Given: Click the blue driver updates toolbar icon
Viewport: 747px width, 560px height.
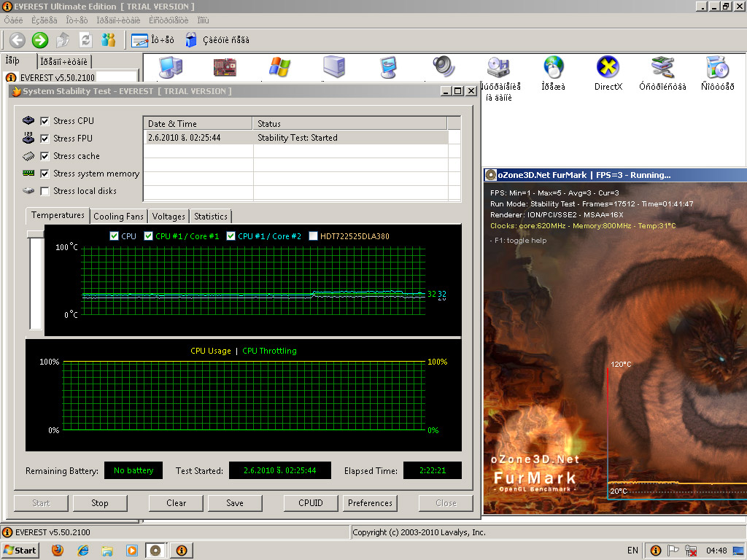Looking at the screenshot, I should click(x=191, y=40).
